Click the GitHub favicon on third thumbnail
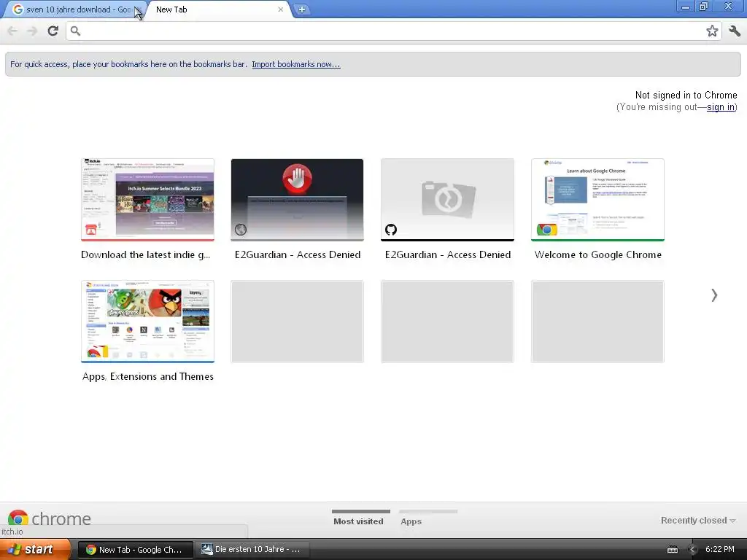 [x=391, y=230]
